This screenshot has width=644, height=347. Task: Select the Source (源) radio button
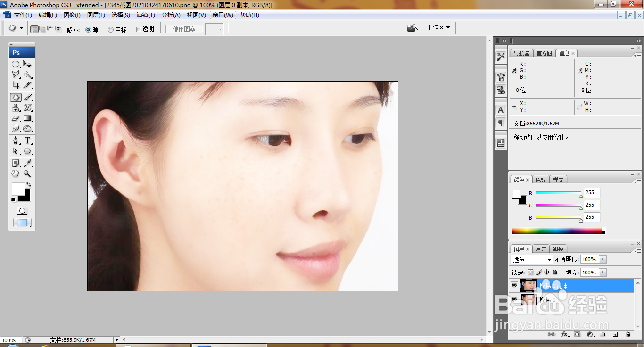tap(88, 29)
